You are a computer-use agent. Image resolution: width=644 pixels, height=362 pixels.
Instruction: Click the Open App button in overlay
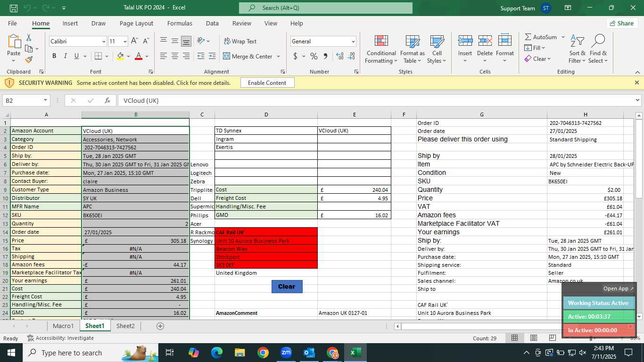(619, 288)
